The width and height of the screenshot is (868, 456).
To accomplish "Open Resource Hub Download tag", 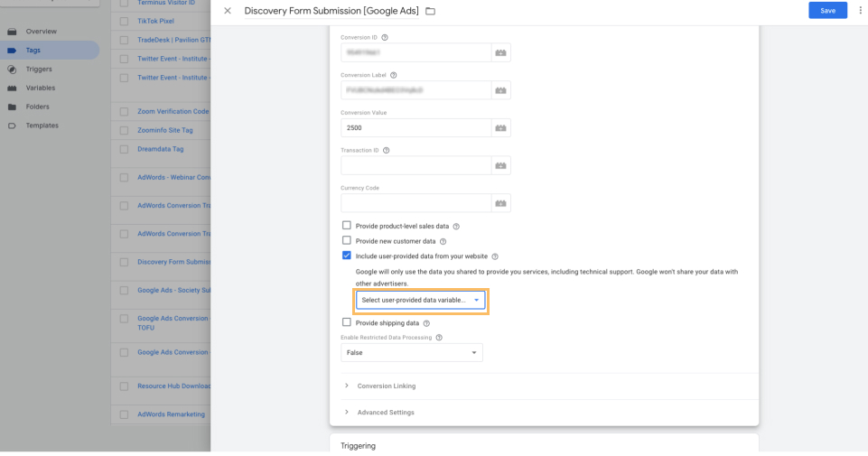I will [173, 386].
